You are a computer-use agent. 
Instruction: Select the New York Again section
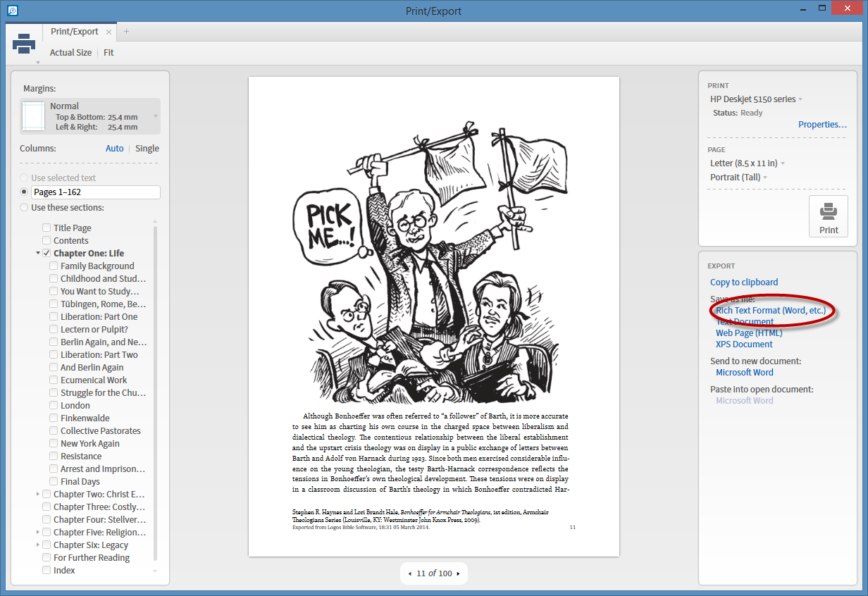tap(90, 444)
